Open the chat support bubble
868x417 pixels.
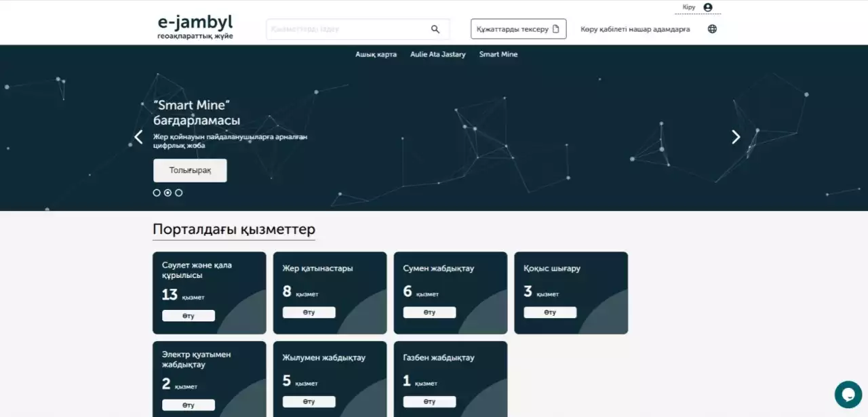(848, 395)
